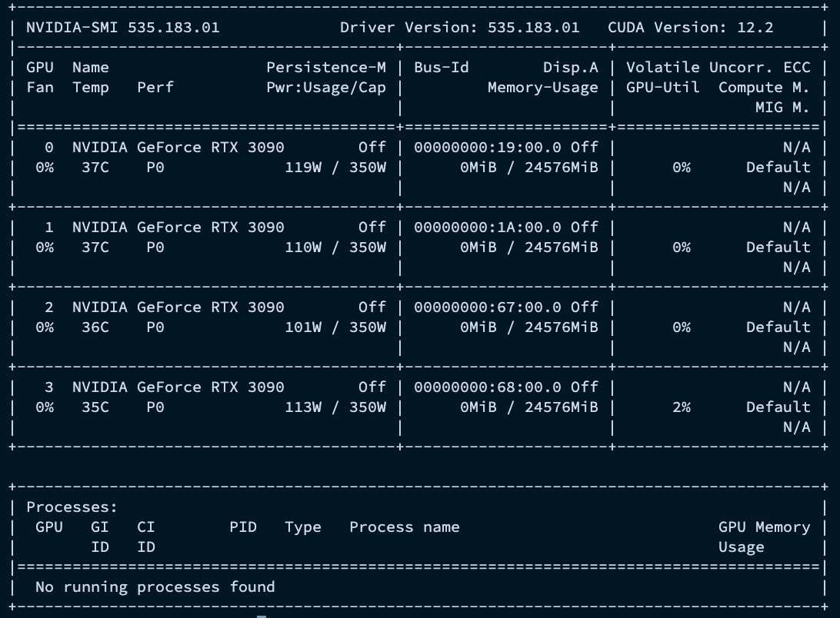The image size is (840, 618).
Task: Click the Type column header
Action: pyautogui.click(x=302, y=527)
